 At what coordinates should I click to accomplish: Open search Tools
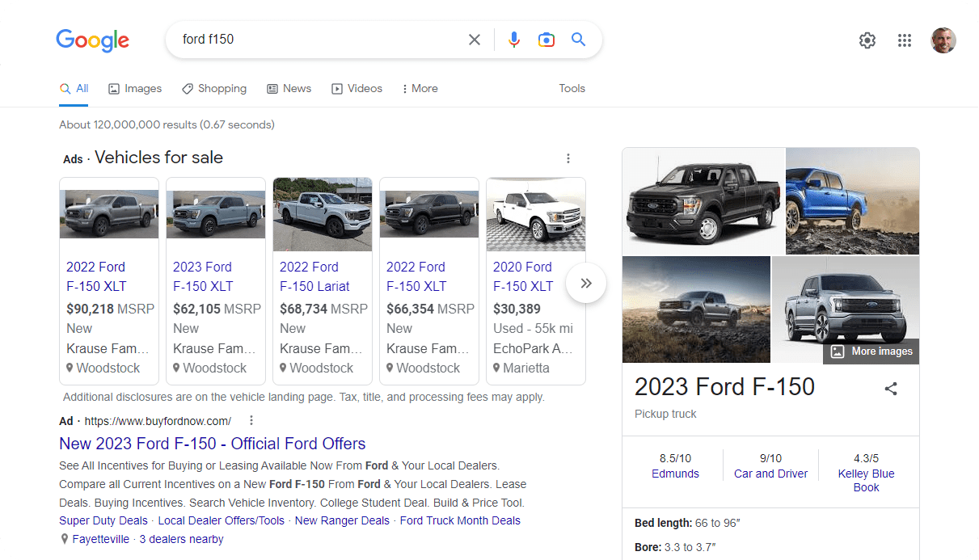coord(572,88)
